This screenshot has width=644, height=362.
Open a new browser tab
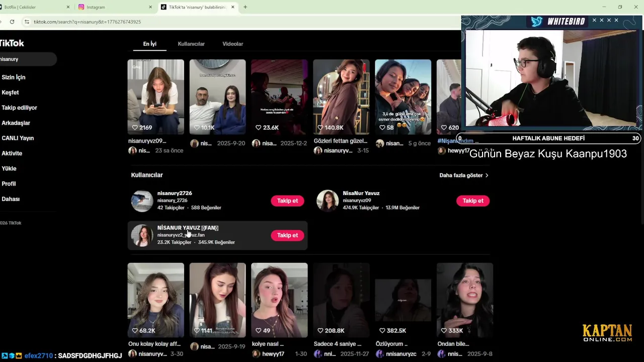[x=245, y=7]
